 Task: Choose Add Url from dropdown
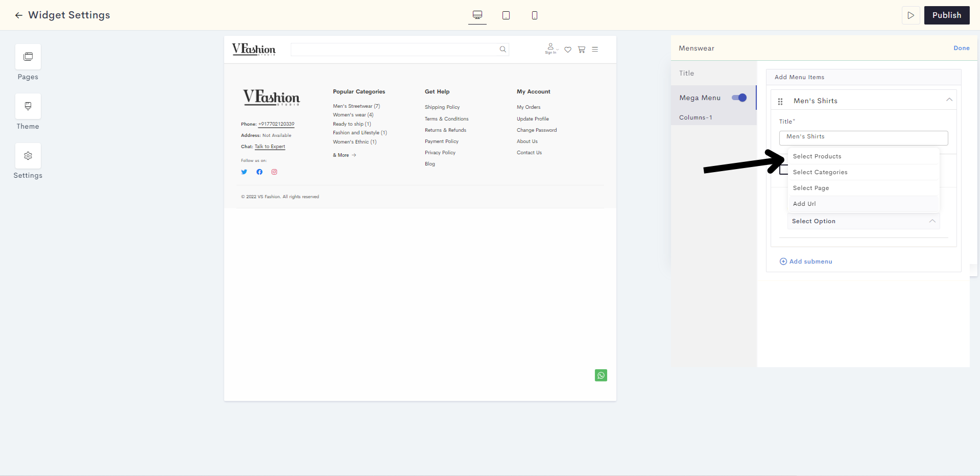point(864,204)
